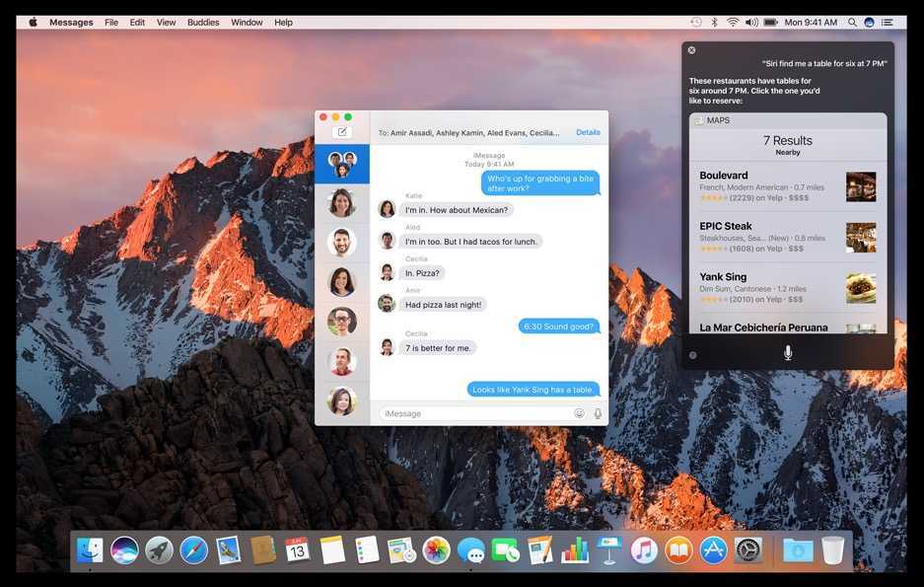
Task: Open Numbers bar chart icon in Dock
Action: point(575,550)
